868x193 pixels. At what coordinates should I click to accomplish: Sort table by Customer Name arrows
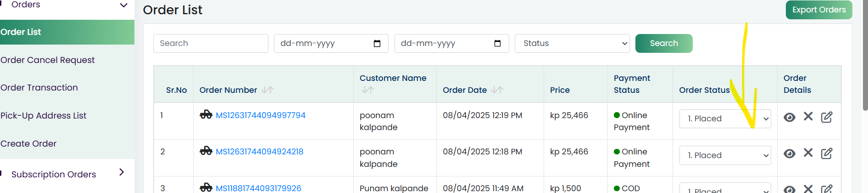(367, 90)
